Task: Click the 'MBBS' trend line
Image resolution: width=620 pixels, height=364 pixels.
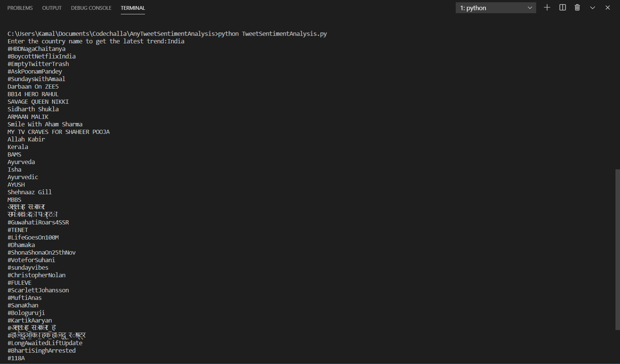Action: (x=14, y=200)
